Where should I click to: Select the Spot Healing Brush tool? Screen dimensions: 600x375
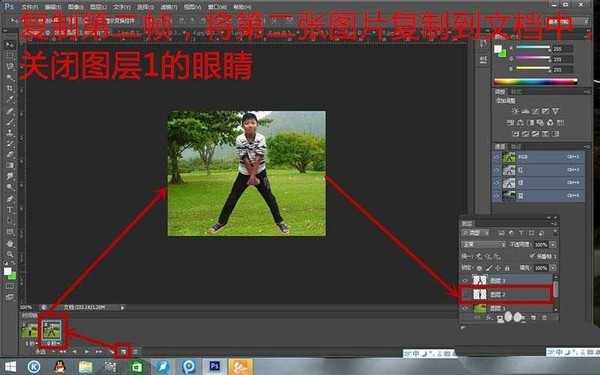10,111
